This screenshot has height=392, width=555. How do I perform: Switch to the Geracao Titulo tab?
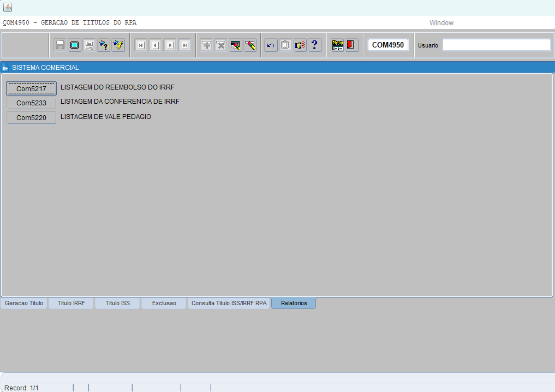tap(24, 303)
